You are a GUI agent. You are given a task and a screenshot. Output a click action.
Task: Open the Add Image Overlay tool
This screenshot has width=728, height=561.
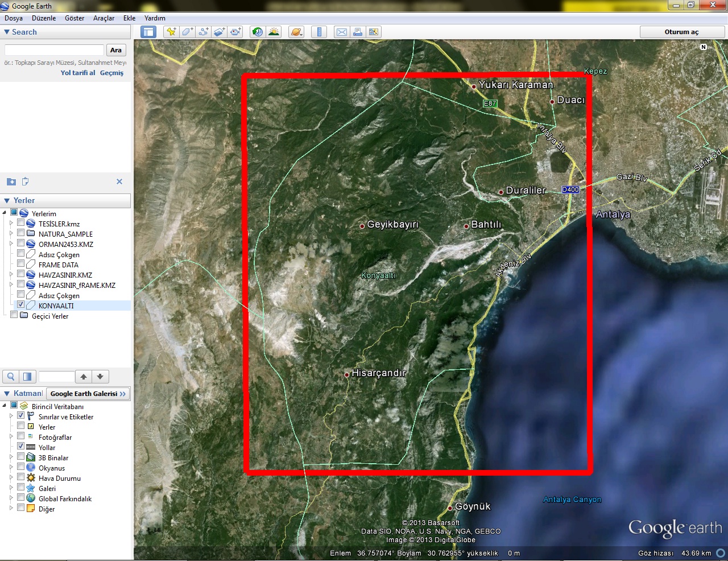(x=218, y=32)
